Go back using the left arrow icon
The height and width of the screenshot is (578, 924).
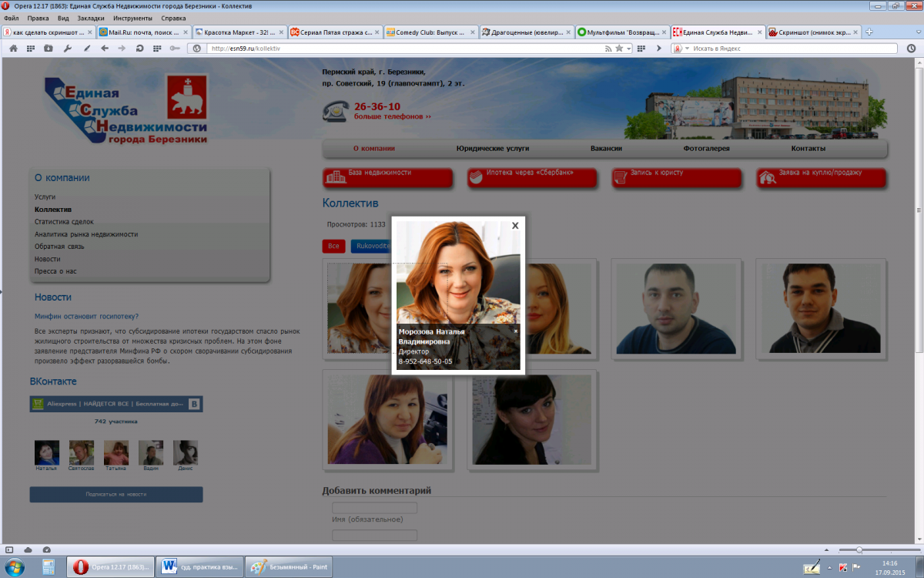[x=104, y=48]
